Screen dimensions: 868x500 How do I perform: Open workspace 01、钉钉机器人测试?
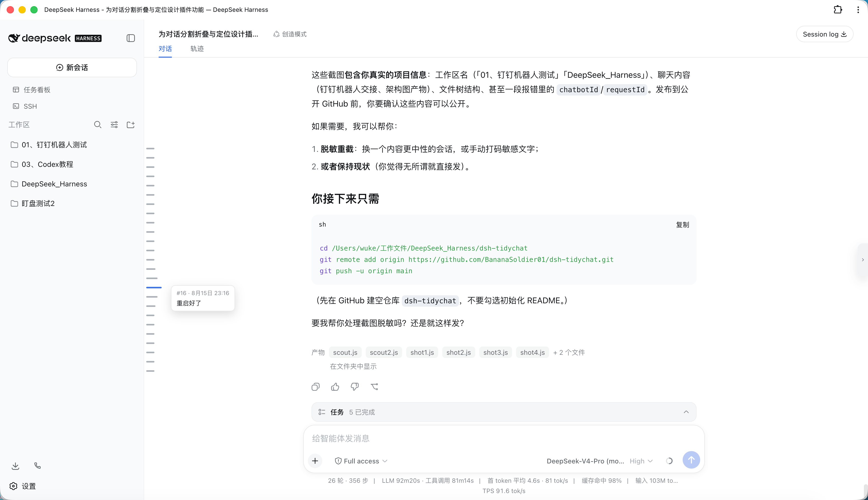tap(72, 145)
